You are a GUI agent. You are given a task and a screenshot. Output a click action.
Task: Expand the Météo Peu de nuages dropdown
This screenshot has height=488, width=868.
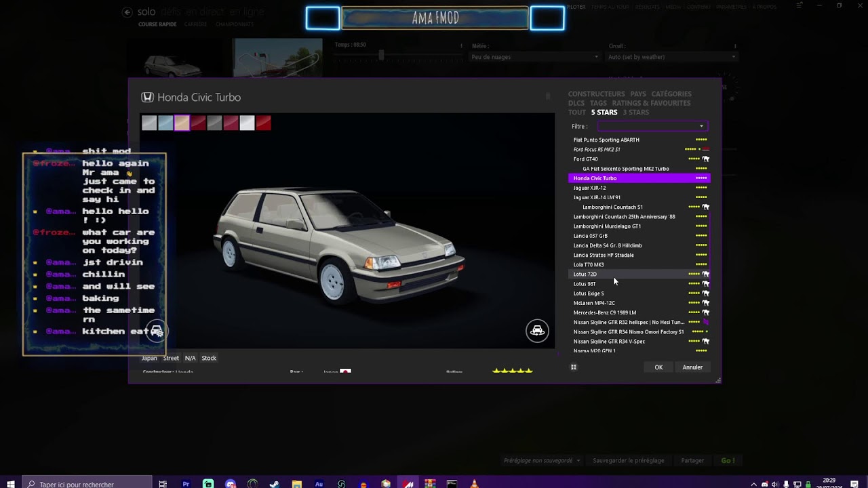click(x=535, y=57)
